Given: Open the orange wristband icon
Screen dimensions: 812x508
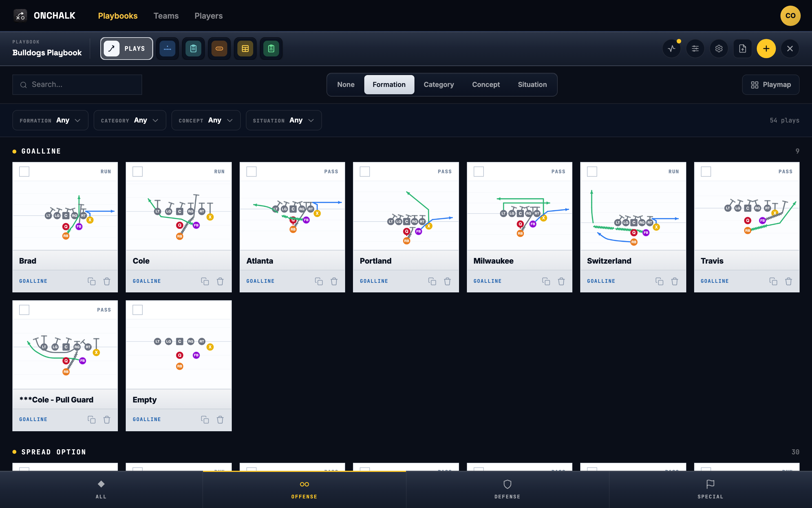Looking at the screenshot, I should [x=219, y=49].
